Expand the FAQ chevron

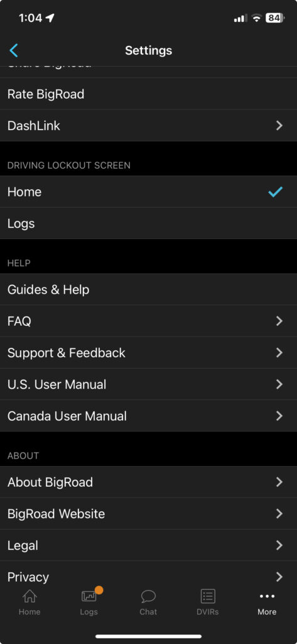[279, 321]
